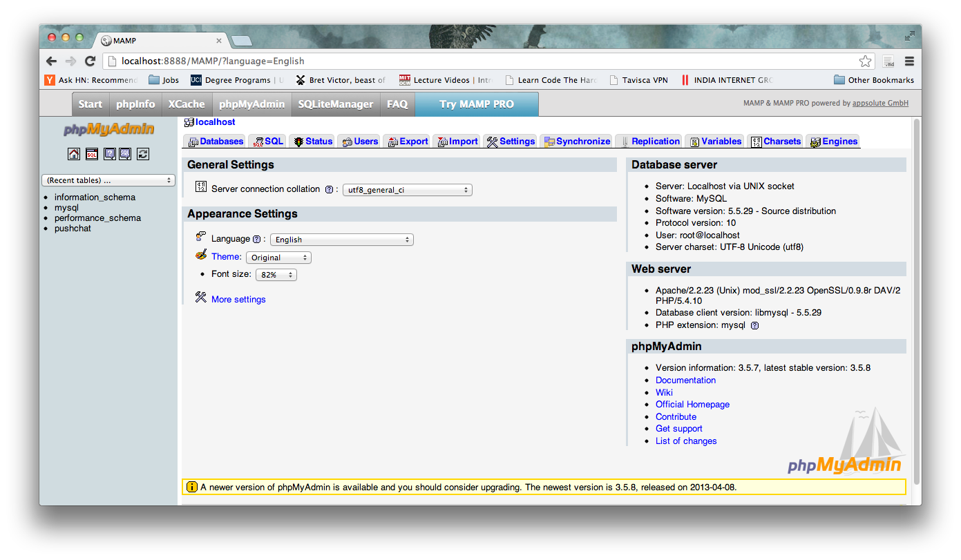961x560 pixels.
Task: Open the Server connection collation dropdown
Action: 407,189
